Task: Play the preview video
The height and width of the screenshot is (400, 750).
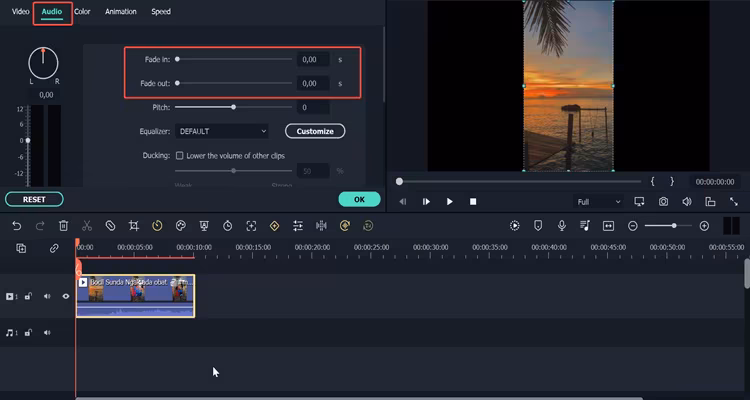Action: click(450, 202)
